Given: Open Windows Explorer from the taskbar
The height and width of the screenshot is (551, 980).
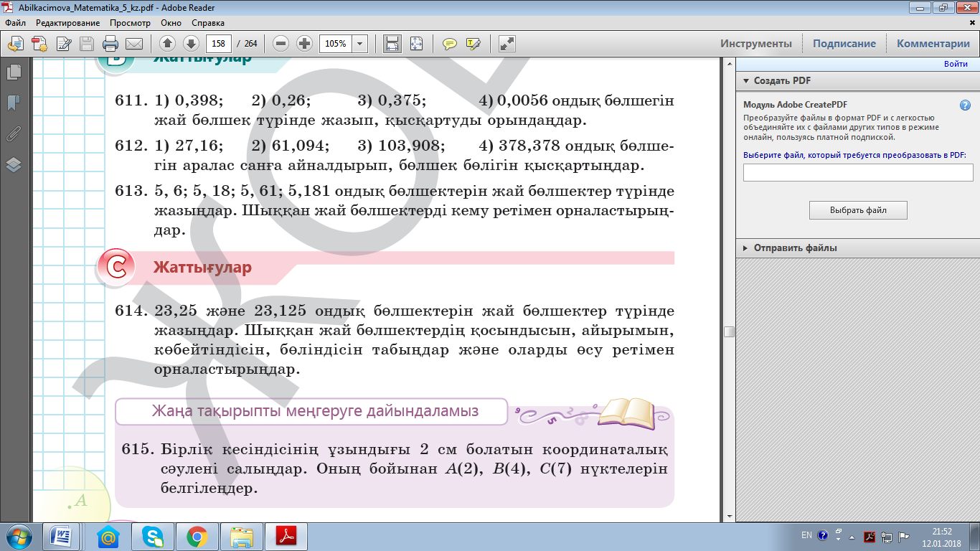Looking at the screenshot, I should [x=242, y=537].
